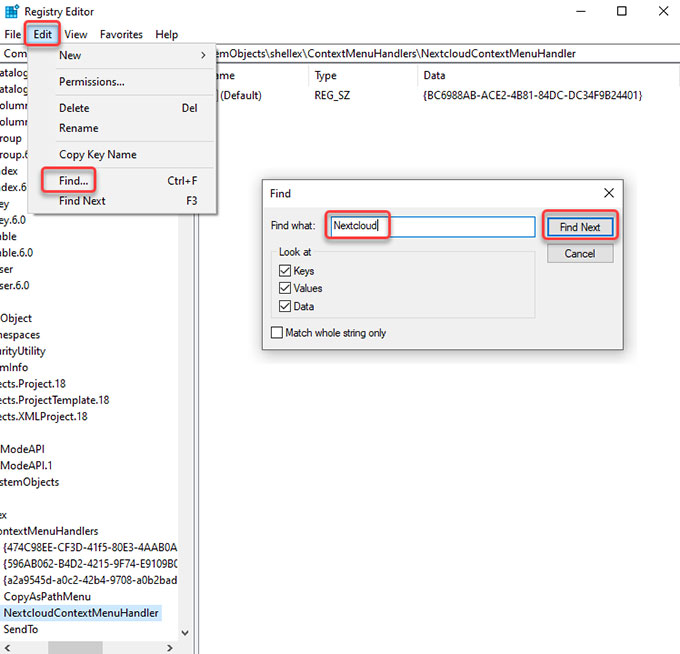
Task: Open the Help menu
Action: point(167,34)
